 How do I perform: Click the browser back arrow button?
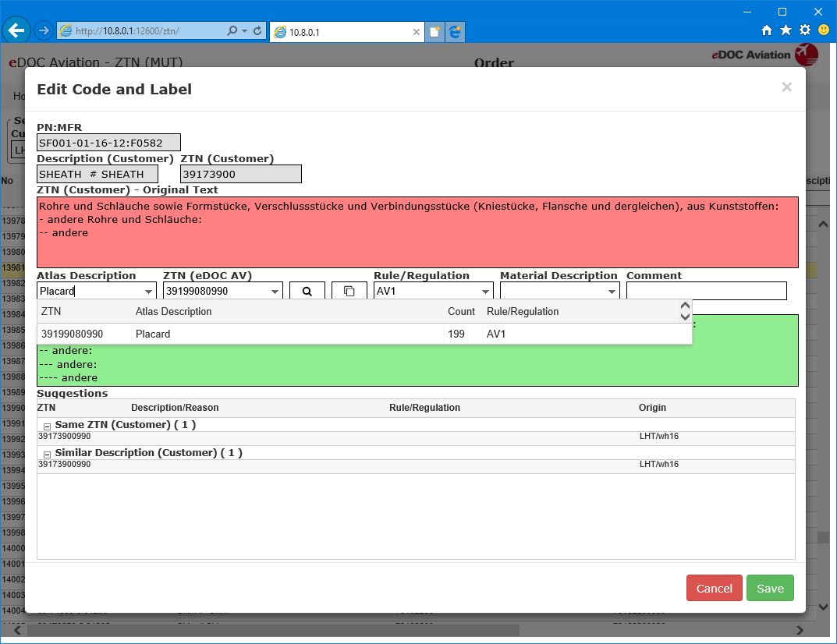(16, 30)
